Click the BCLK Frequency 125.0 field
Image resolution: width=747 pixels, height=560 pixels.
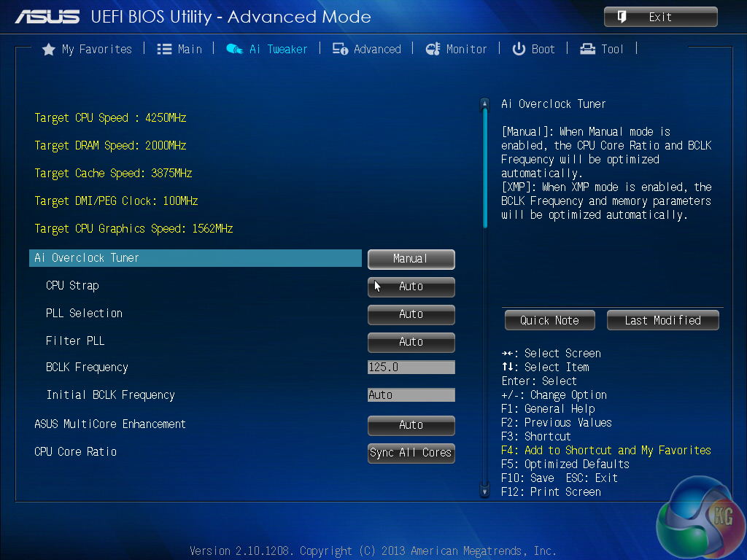[411, 367]
